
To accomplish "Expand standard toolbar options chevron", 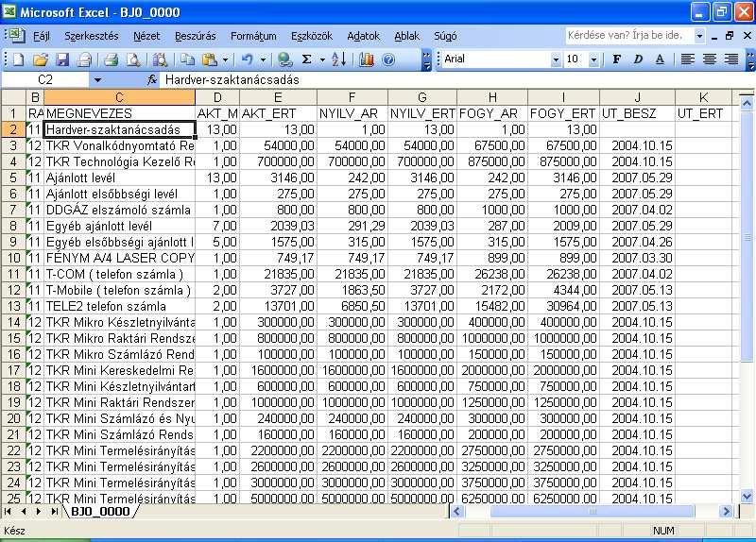I will (x=426, y=60).
